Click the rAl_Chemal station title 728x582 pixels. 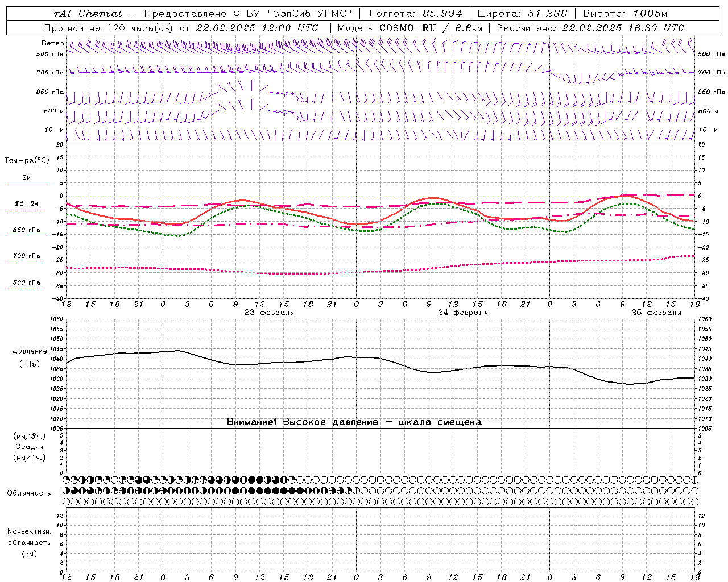pyautogui.click(x=88, y=14)
